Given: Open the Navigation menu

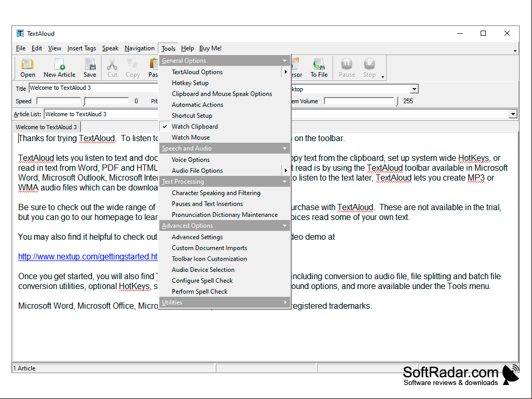Looking at the screenshot, I should [x=140, y=48].
